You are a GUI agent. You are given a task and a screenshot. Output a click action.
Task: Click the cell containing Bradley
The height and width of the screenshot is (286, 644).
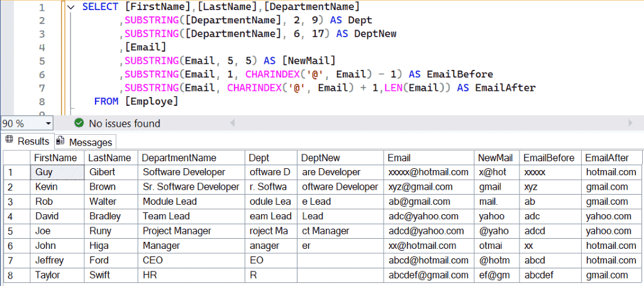[x=111, y=216]
